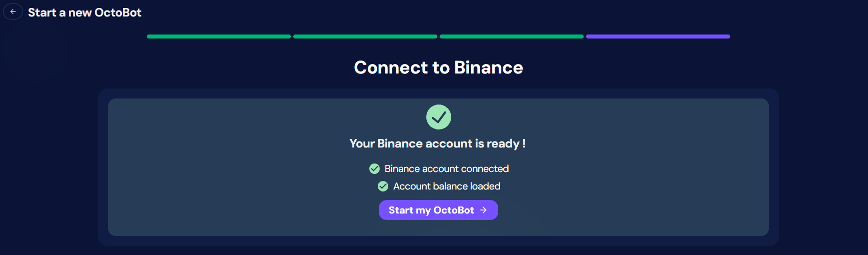Click Your Binance account is ready text
The image size is (868, 255).
(437, 143)
